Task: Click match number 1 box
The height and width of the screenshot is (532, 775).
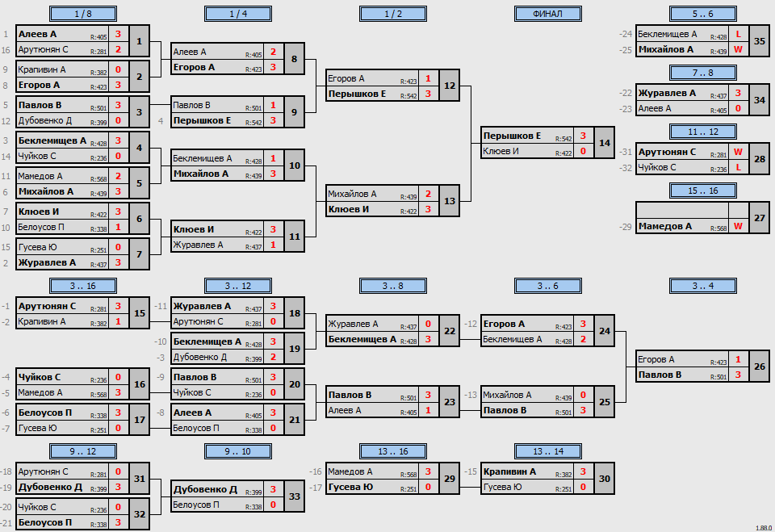Action: click(x=139, y=41)
